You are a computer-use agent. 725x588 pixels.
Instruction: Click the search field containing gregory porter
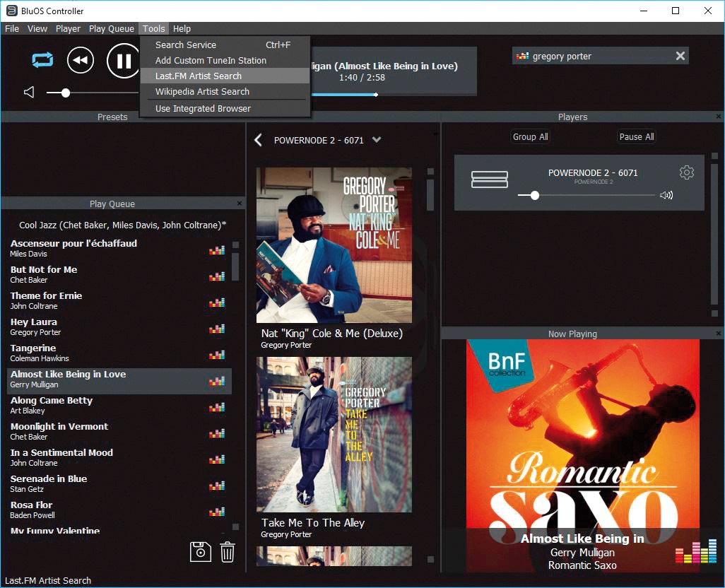601,57
